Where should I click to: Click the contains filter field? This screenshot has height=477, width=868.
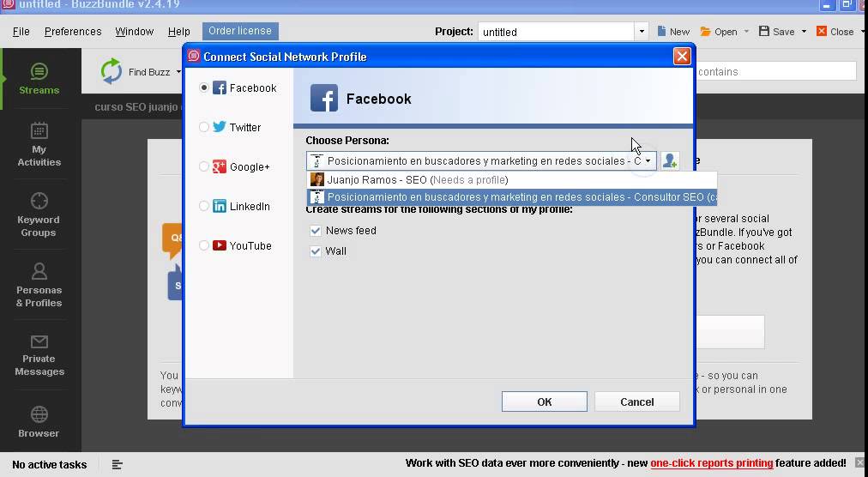click(x=775, y=71)
